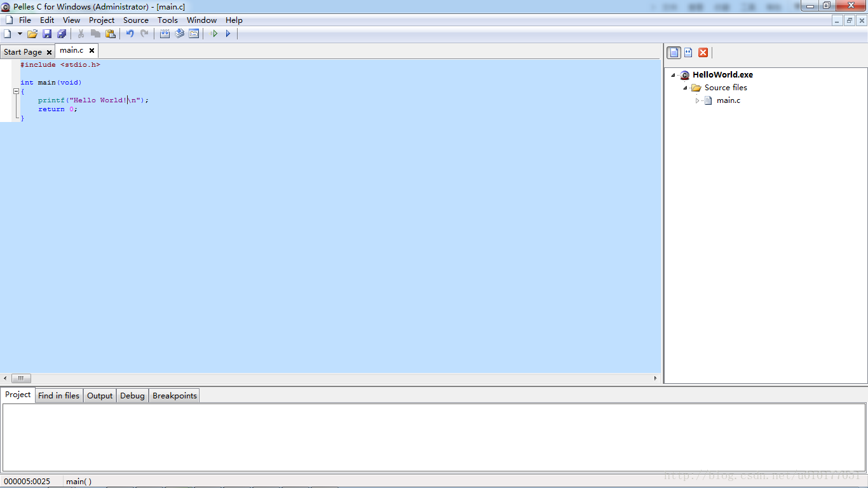Image resolution: width=868 pixels, height=488 pixels.
Task: Open the Source menu
Action: (136, 20)
